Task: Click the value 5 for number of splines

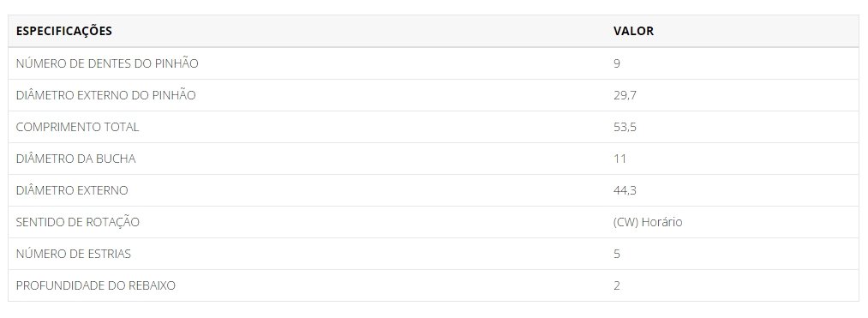Action: coord(617,254)
